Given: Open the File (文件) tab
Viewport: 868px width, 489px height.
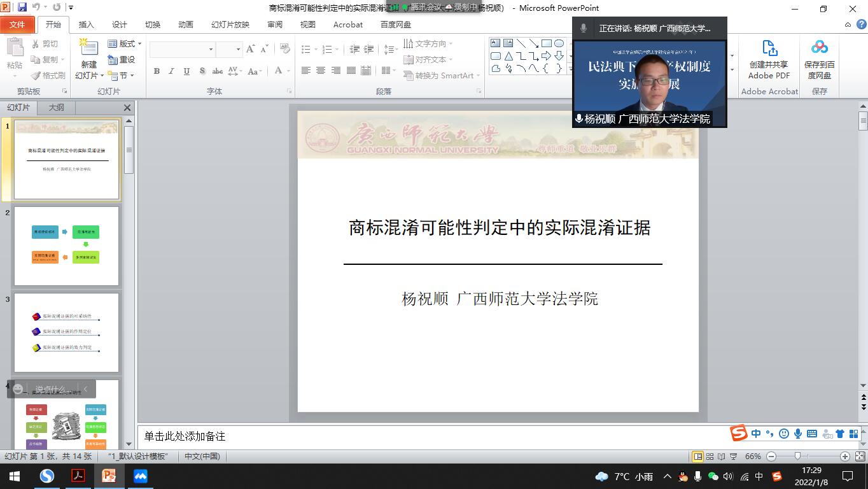Looking at the screenshot, I should pyautogui.click(x=17, y=25).
